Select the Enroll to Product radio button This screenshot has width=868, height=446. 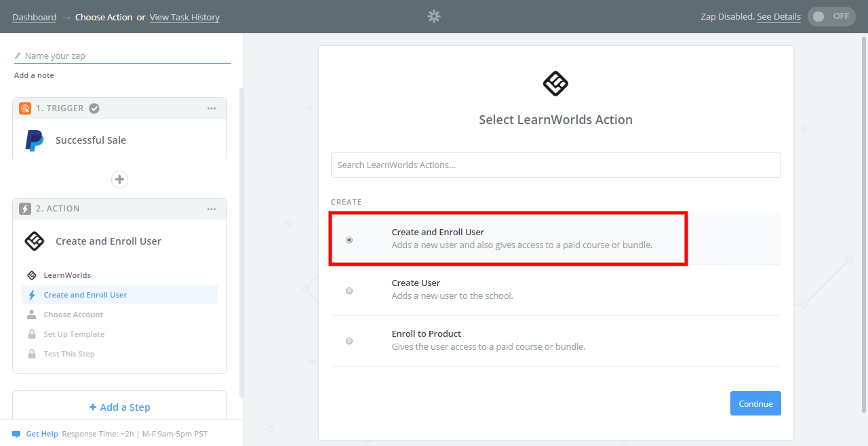coord(349,341)
